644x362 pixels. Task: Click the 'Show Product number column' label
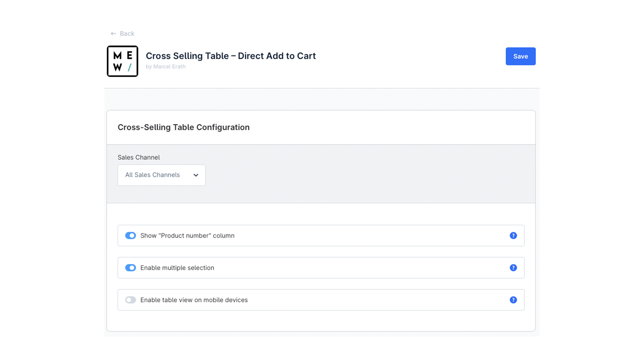click(x=187, y=236)
